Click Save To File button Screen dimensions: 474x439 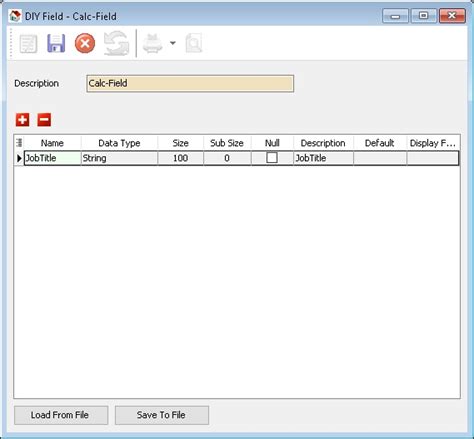[x=162, y=415]
